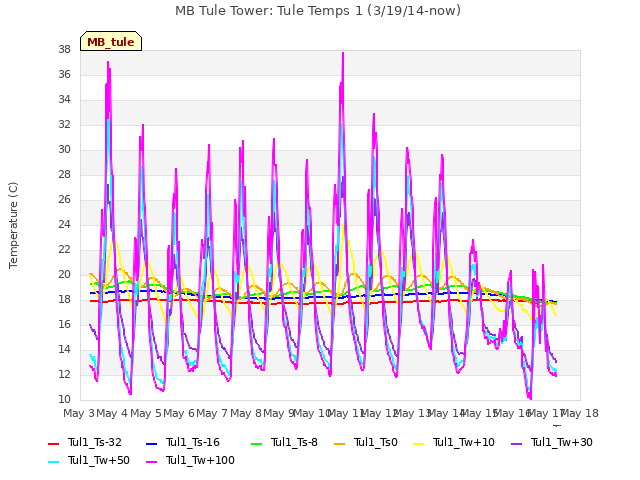Select the Tul1_Ts0 legend label
The height and width of the screenshot is (480, 640).
pyautogui.click(x=376, y=442)
